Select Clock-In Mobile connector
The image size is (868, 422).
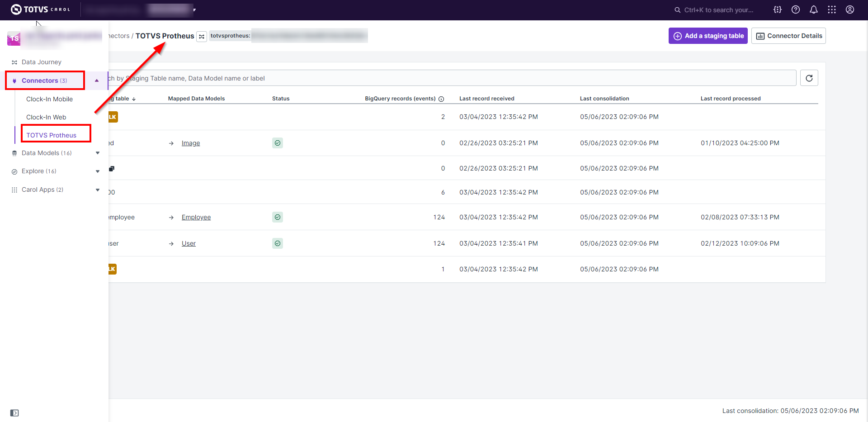(x=49, y=99)
